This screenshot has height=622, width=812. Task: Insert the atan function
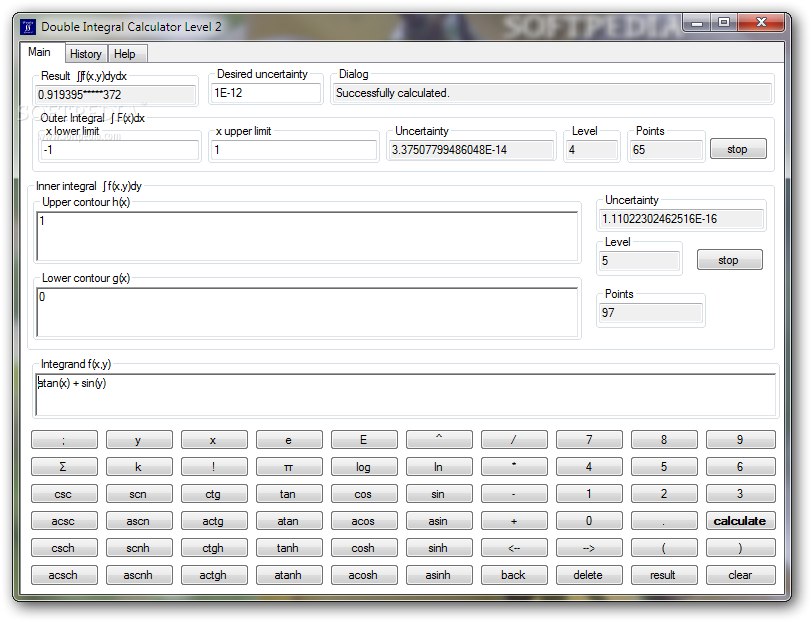coord(288,520)
